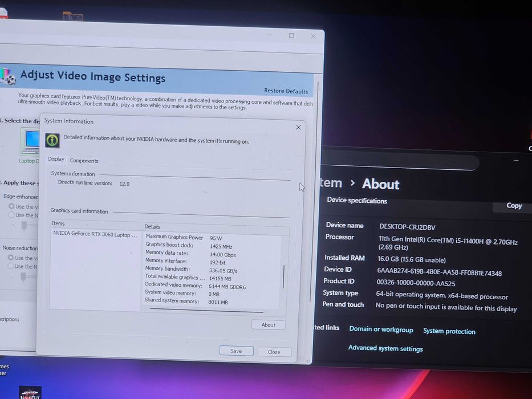Screen dimensions: 532x399
Task: Minimize the Settings About window
Action: (516, 160)
